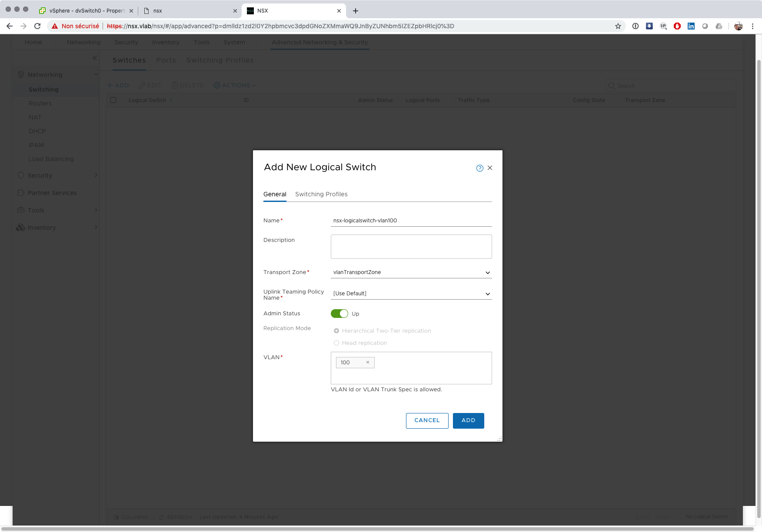The image size is (762, 532).
Task: Click the LinkedIn extension icon
Action: pyautogui.click(x=691, y=26)
